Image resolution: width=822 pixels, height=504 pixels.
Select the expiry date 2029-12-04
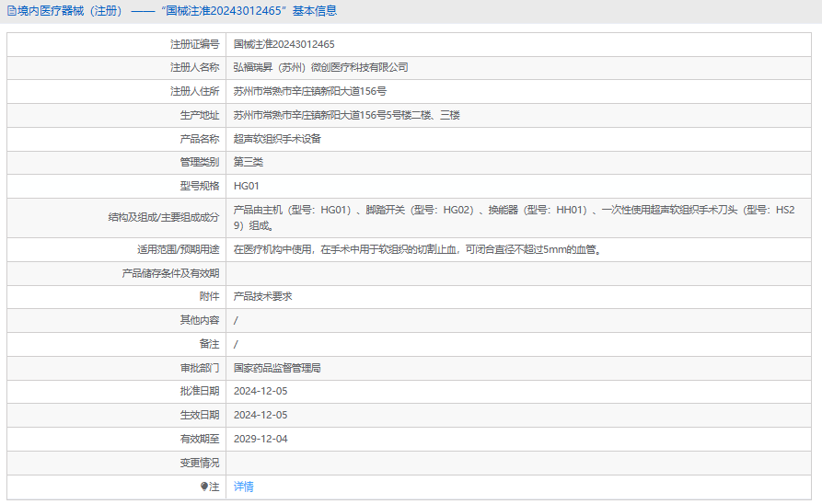click(x=260, y=439)
